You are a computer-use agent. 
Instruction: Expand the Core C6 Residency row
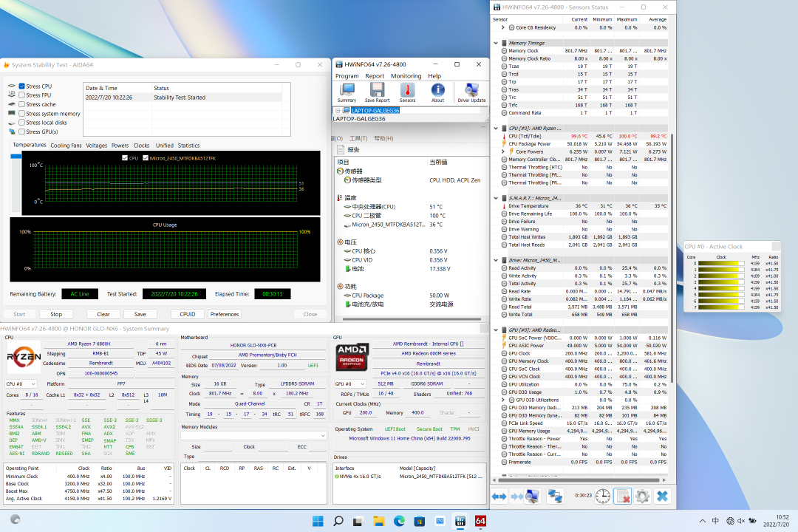click(x=503, y=27)
